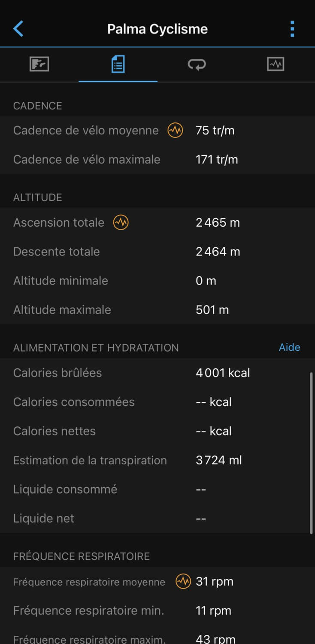Image resolution: width=315 pixels, height=644 pixels.
Task: Tap chart icon beside Ascension totale
Action: tap(121, 222)
